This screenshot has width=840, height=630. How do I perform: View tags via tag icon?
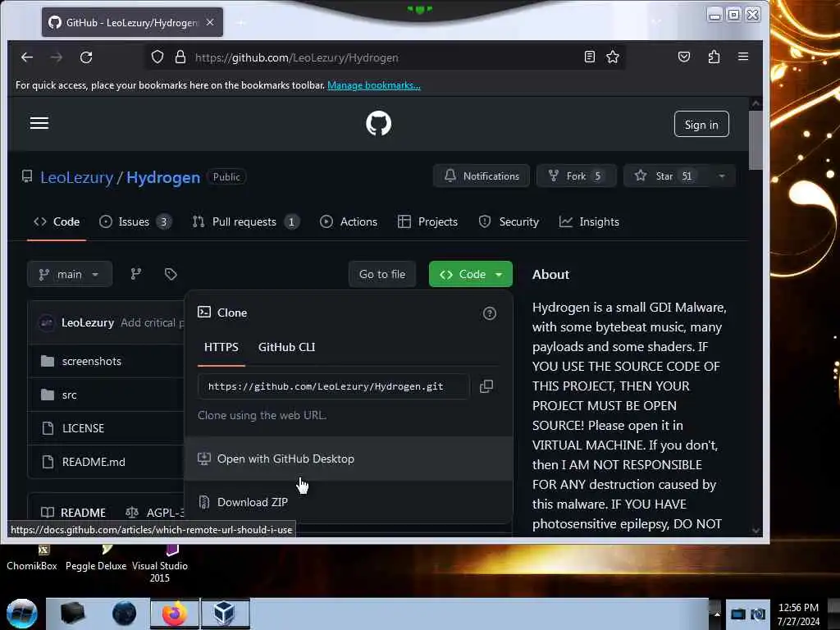click(171, 274)
